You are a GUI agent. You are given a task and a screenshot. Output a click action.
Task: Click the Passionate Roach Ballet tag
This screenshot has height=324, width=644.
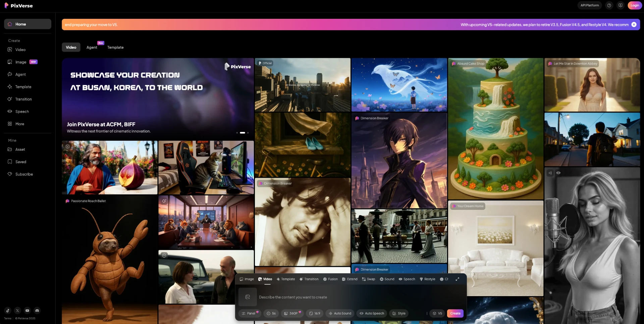point(86,201)
